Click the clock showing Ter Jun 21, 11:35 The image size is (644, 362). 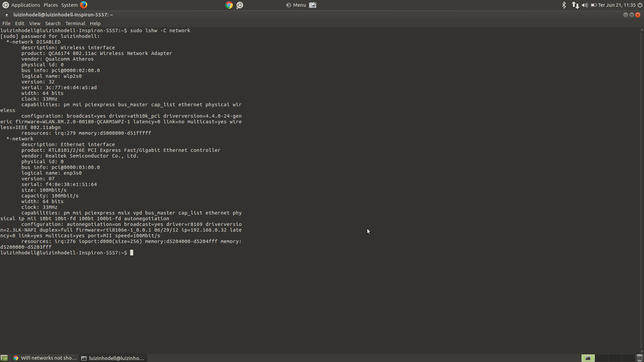click(617, 5)
